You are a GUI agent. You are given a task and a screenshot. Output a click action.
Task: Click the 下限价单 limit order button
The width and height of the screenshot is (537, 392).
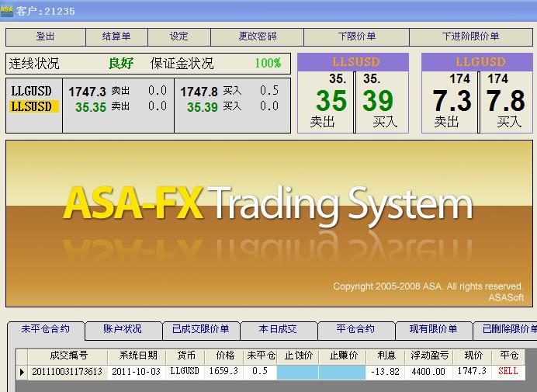pos(356,37)
